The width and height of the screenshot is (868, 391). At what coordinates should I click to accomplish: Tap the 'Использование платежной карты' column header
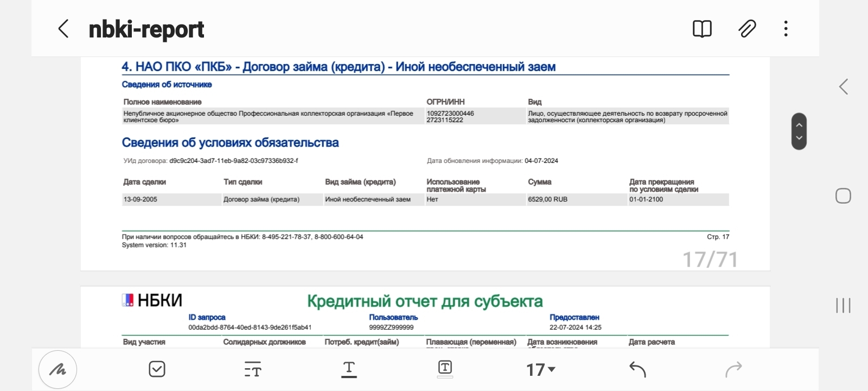[x=456, y=186]
